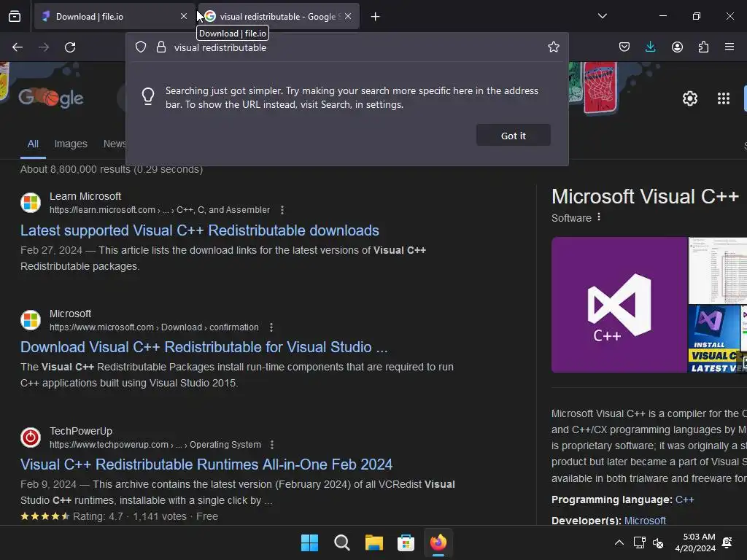Image resolution: width=747 pixels, height=560 pixels.
Task: Open Visual C++ Redistributable Runtimes All-in-One link
Action: coord(206,464)
